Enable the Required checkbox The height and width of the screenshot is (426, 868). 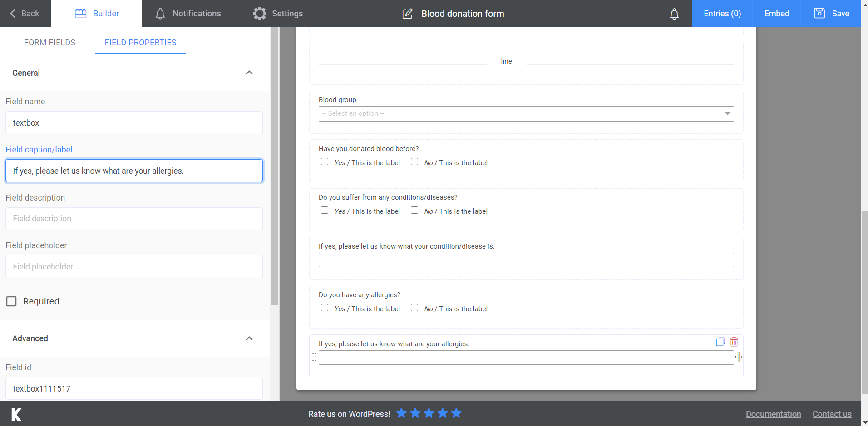point(11,301)
